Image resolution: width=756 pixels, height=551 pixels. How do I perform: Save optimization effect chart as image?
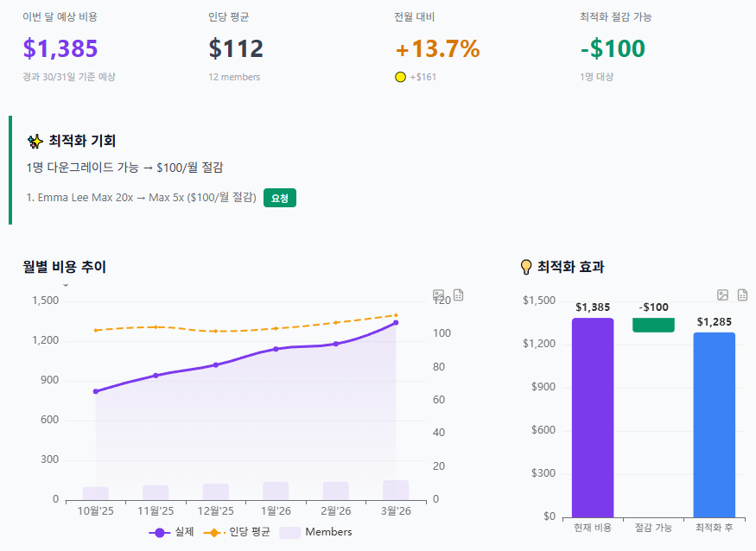(723, 295)
